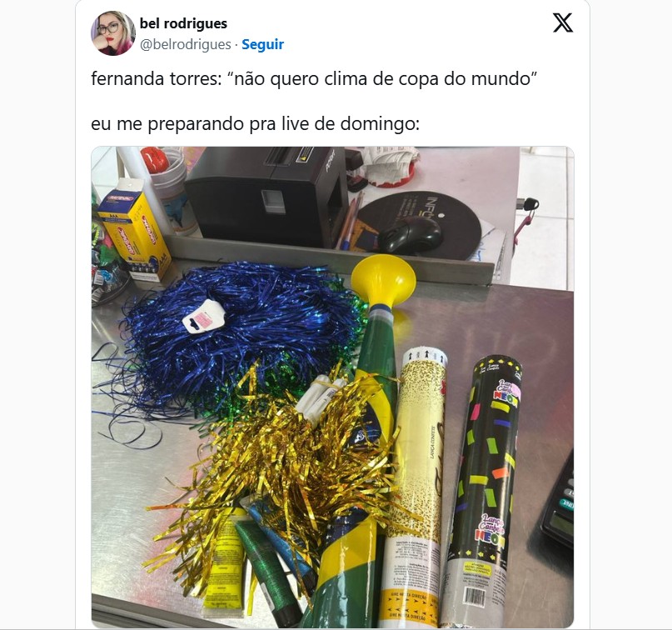
Task: Click the blue pom-pom in the photo
Action: click(240, 332)
